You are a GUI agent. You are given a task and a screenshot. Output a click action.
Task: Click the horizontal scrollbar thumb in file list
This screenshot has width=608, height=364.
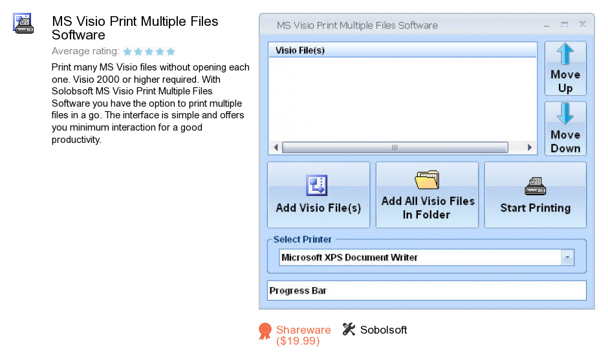tap(395, 147)
